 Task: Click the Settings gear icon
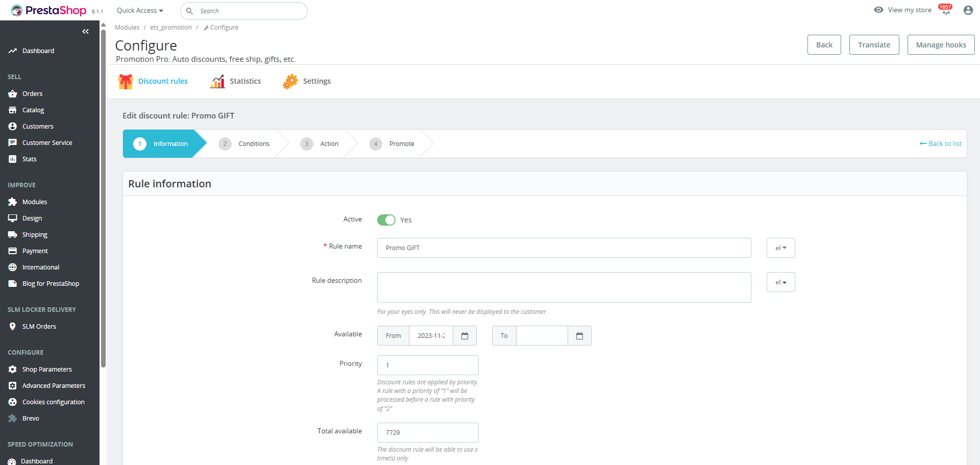point(290,82)
